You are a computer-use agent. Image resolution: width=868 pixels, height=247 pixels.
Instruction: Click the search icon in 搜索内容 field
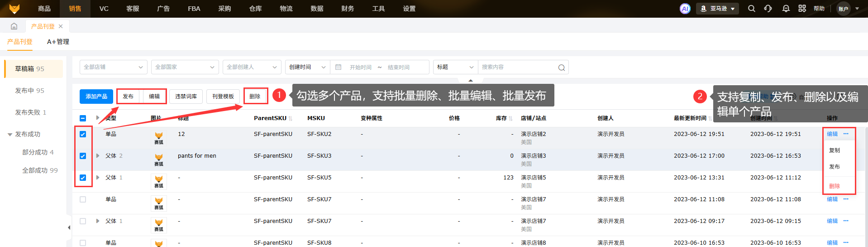[x=561, y=68]
